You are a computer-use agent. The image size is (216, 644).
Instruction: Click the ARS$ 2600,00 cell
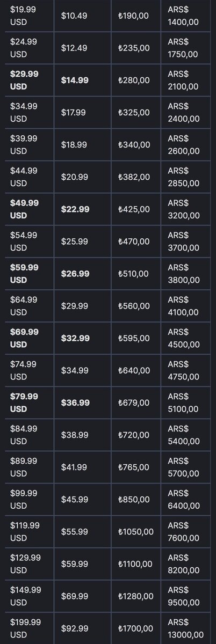188,144
